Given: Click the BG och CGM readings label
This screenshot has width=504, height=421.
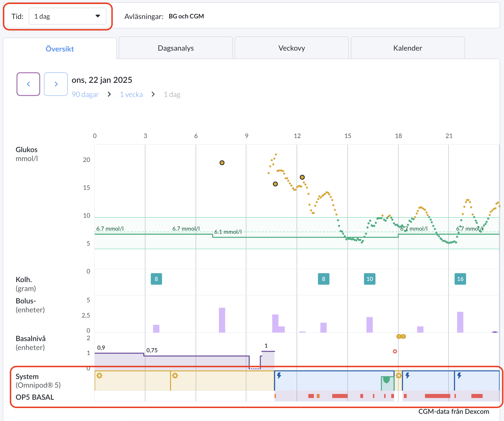Looking at the screenshot, I should click(x=186, y=16).
